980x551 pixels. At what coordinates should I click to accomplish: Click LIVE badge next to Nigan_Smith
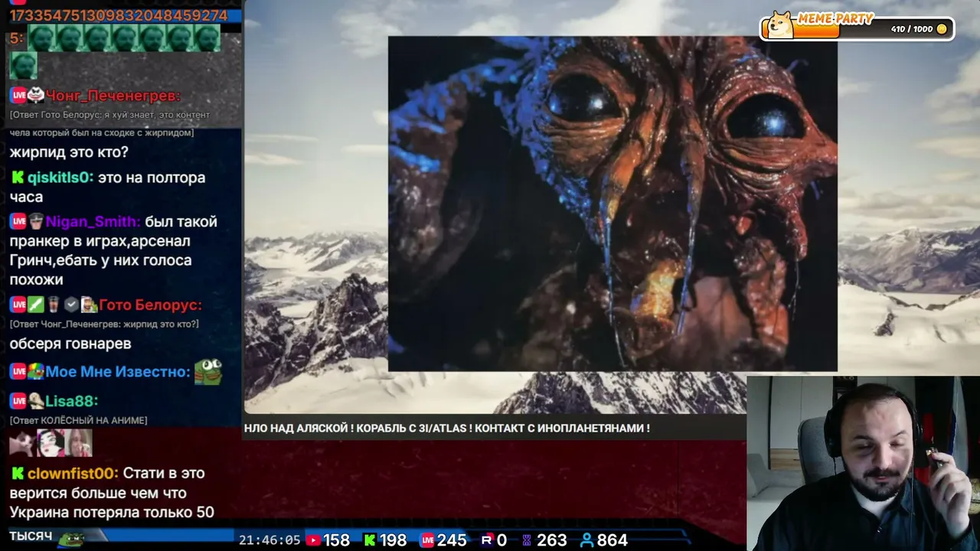(18, 222)
